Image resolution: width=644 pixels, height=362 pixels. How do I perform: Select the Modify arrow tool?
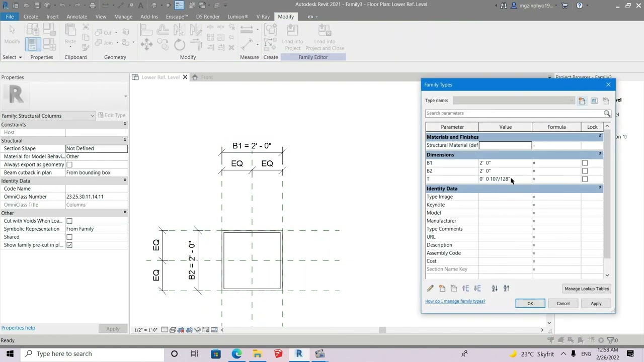point(12,33)
